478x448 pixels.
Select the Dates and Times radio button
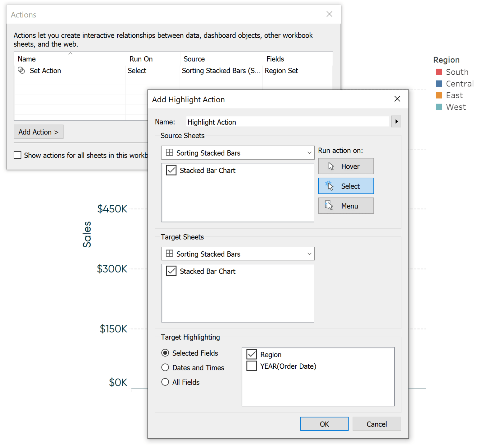click(165, 367)
